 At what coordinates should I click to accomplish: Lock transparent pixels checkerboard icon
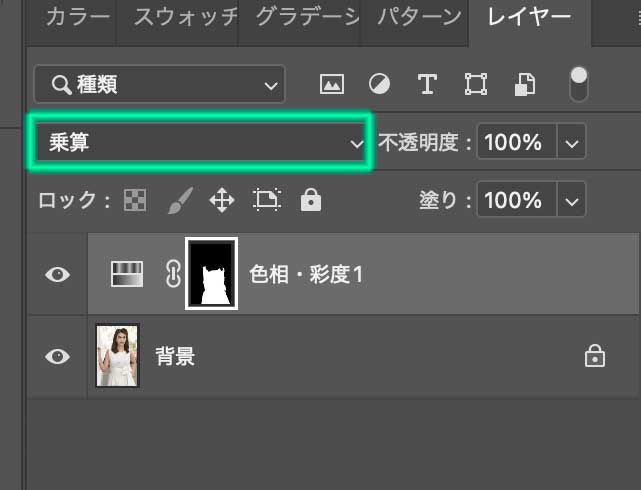pos(135,200)
